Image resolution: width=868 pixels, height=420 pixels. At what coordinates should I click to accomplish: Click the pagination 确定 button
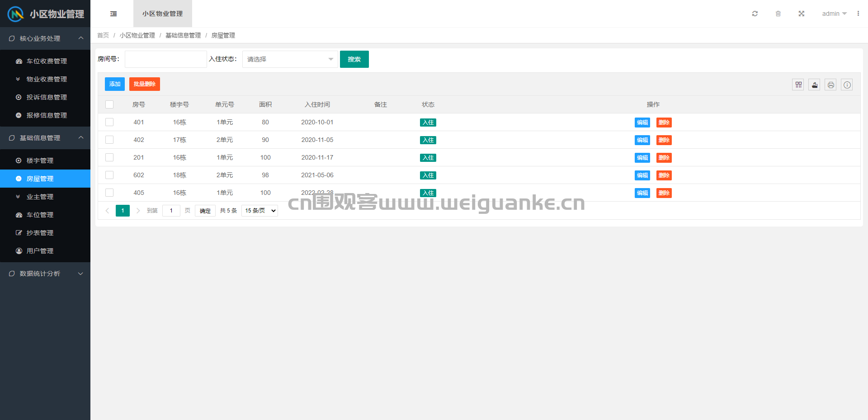(205, 211)
